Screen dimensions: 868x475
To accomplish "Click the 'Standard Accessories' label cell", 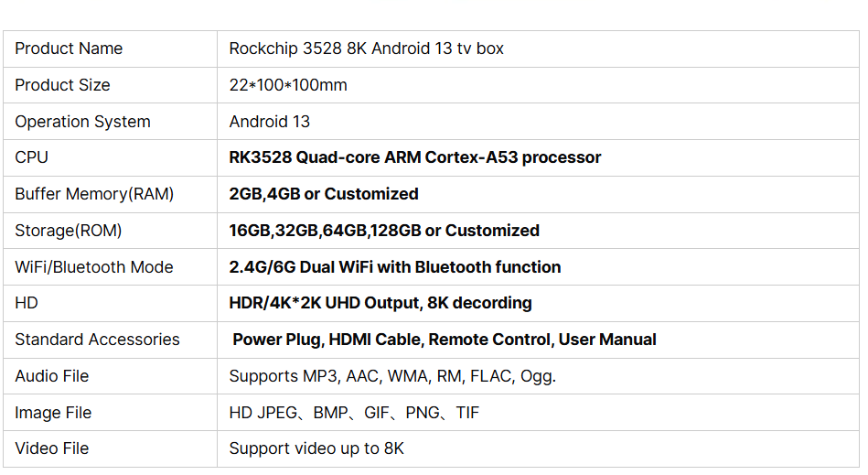I will pos(97,340).
